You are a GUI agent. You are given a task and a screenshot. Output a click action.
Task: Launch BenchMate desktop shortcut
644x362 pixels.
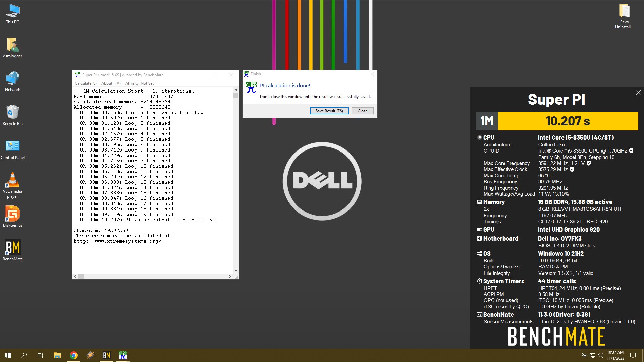[13, 251]
